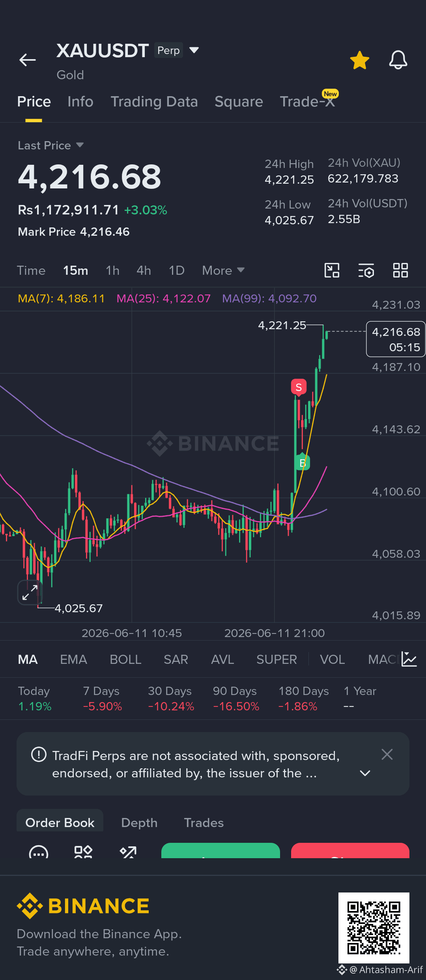Expand the TradFi Perps notice chevron
The image size is (426, 980).
365,773
